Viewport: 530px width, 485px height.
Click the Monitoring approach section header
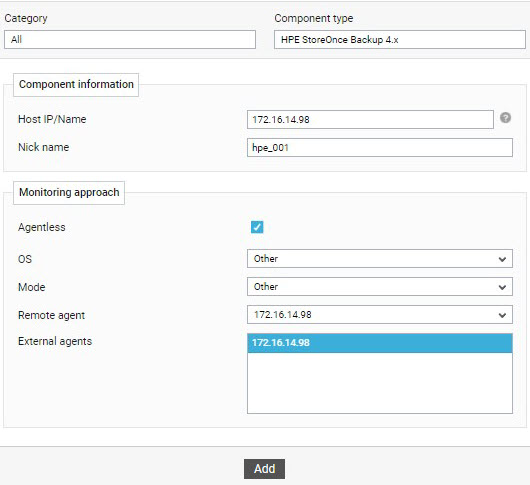pos(69,193)
